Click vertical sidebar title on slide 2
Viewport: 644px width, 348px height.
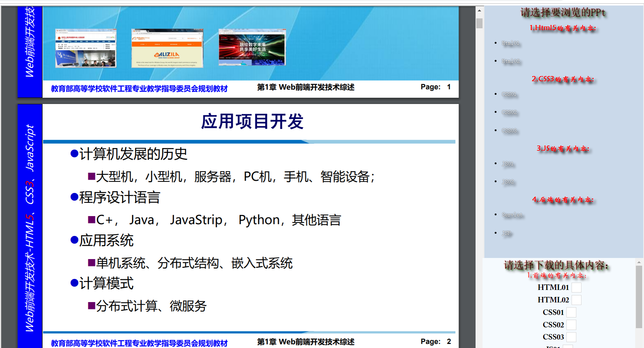[x=30, y=228]
